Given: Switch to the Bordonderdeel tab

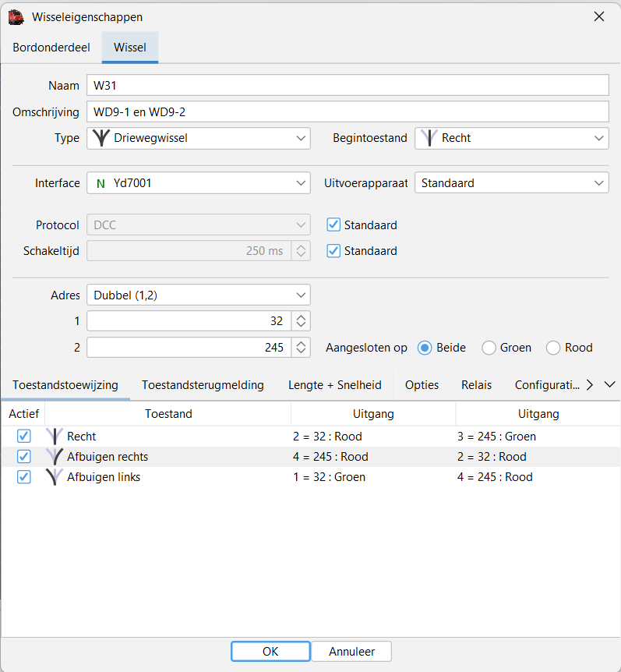Looking at the screenshot, I should [51, 48].
